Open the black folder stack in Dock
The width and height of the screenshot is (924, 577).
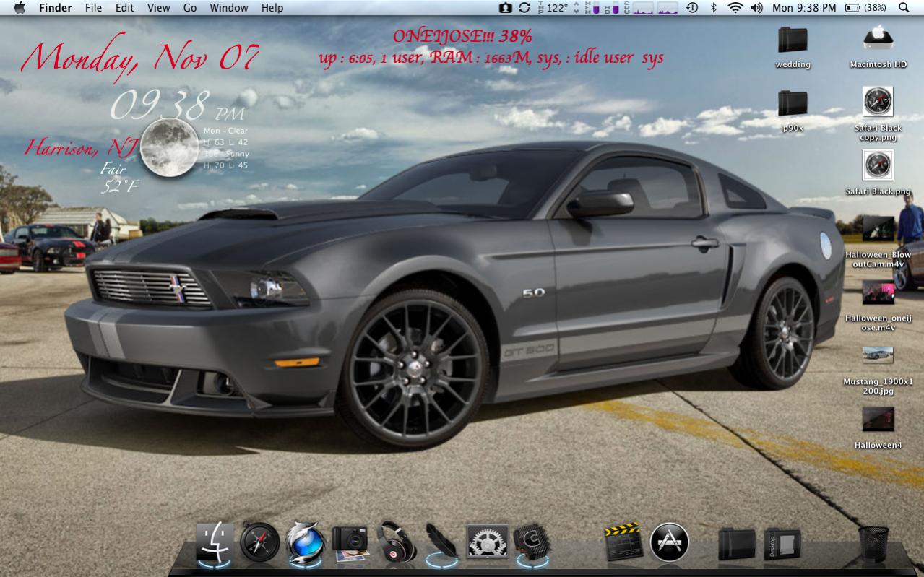(736, 544)
